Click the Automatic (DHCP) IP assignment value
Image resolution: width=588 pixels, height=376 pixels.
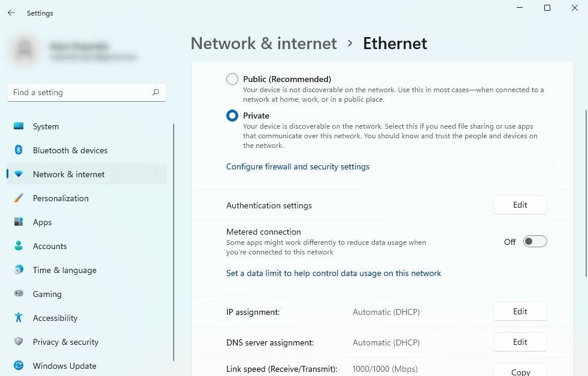386,312
